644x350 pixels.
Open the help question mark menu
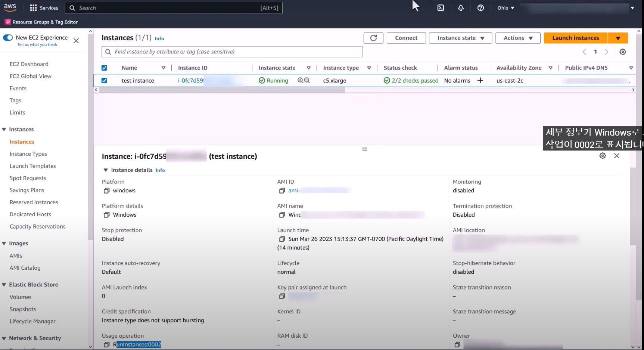click(480, 8)
